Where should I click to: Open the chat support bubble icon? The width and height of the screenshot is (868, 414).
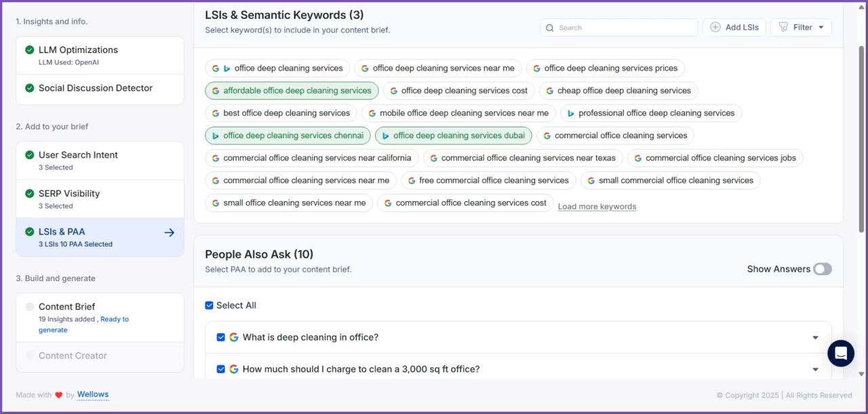(x=840, y=353)
